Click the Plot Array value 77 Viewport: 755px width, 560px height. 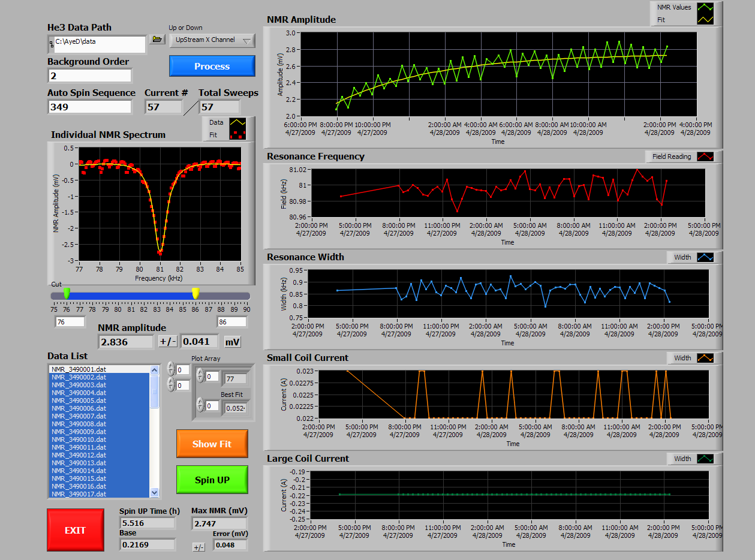[x=234, y=378]
